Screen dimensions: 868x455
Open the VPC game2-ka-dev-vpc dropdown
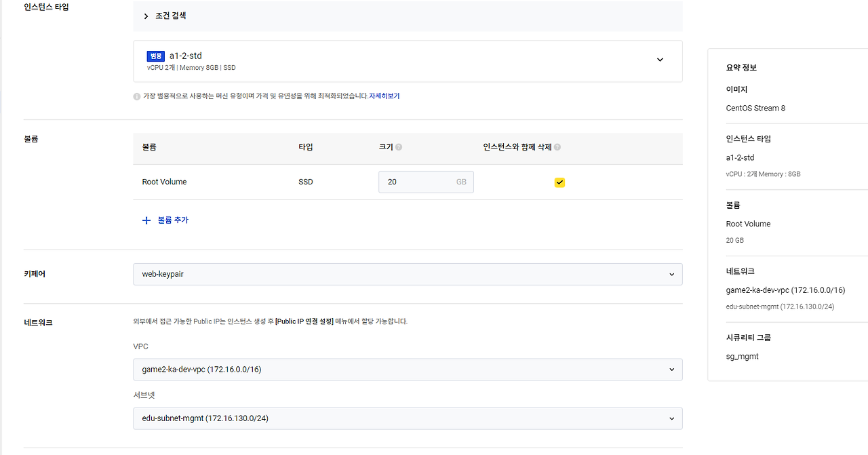pos(408,370)
